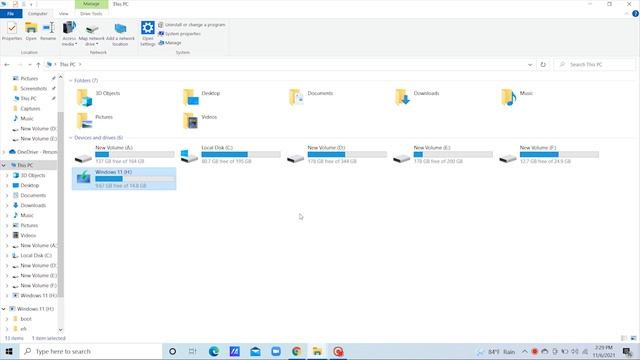Image resolution: width=640 pixels, height=360 pixels.
Task: Click the taskbar search box
Action: (x=91, y=351)
